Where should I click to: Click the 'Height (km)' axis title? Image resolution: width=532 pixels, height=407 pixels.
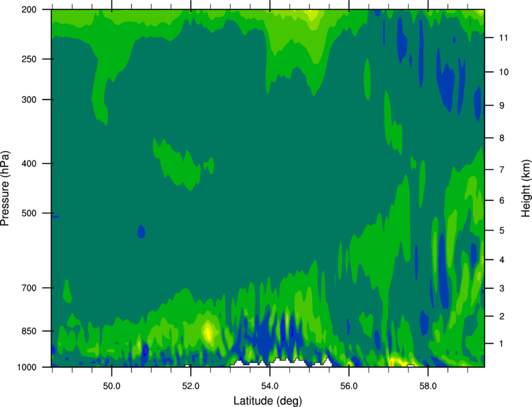pyautogui.click(x=526, y=188)
